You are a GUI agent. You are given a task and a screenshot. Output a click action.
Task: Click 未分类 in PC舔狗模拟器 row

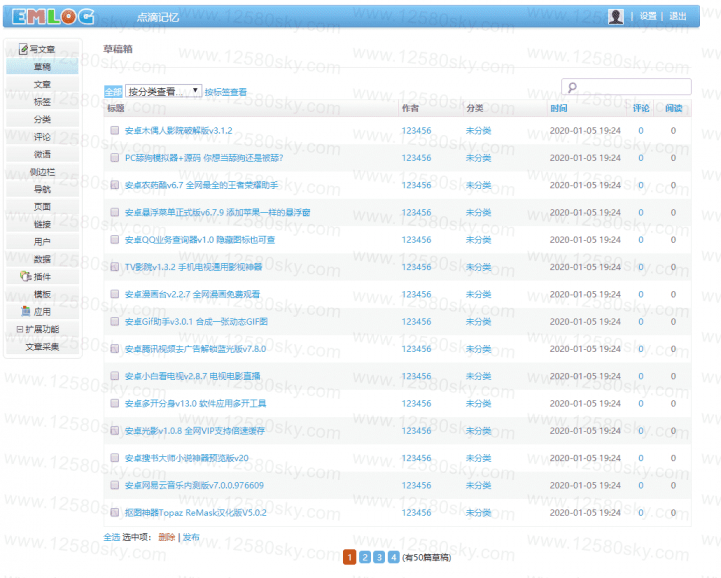point(478,158)
